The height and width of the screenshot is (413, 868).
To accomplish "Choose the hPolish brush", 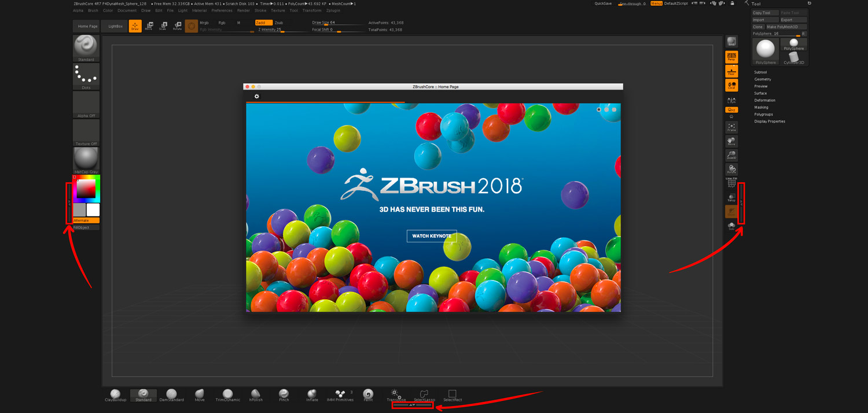I will click(x=256, y=396).
